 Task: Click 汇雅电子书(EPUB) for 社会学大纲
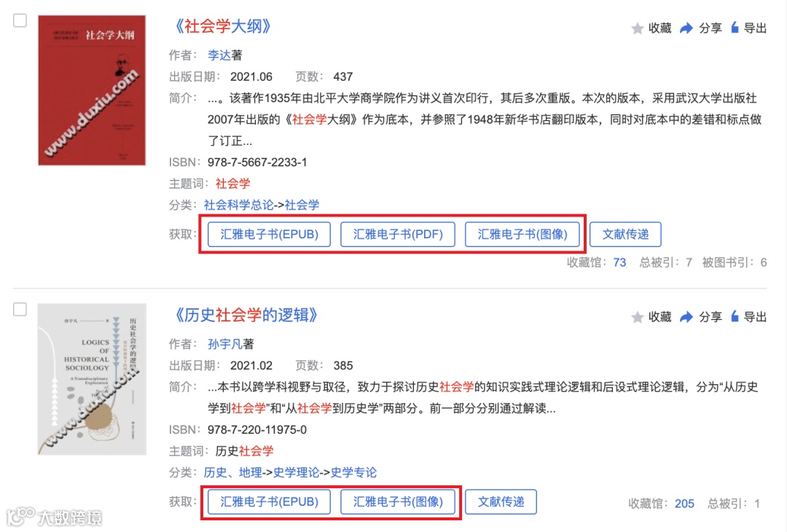[269, 235]
